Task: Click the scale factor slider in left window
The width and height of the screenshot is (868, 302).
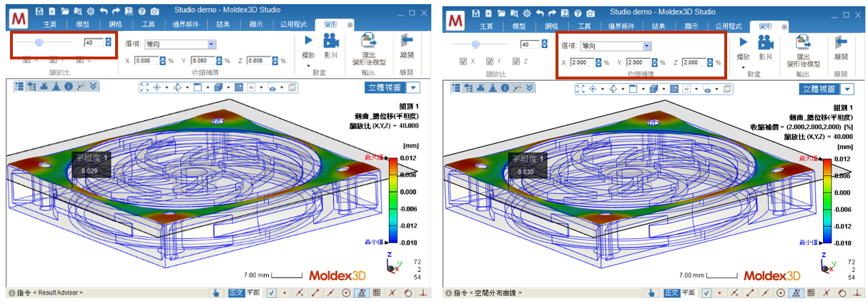Action: point(39,43)
